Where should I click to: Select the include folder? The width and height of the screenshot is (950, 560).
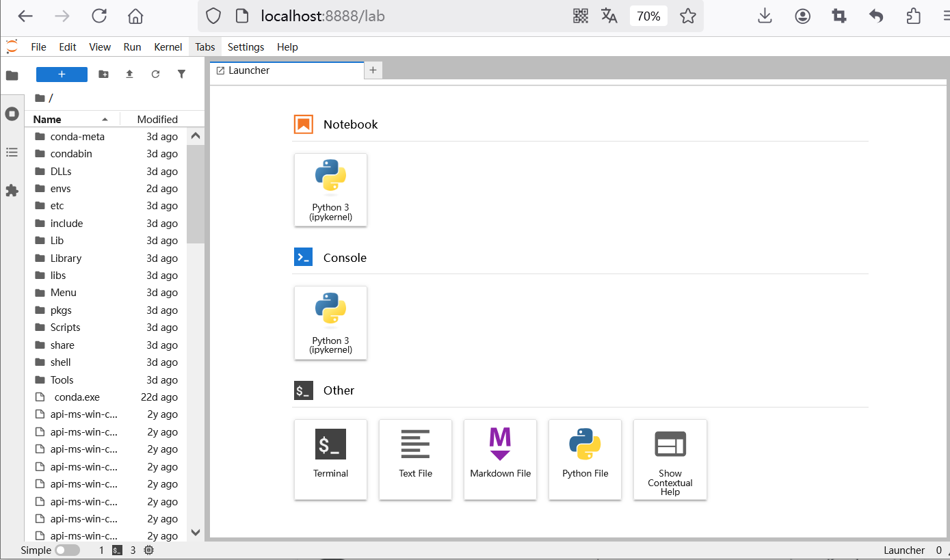[106, 224]
